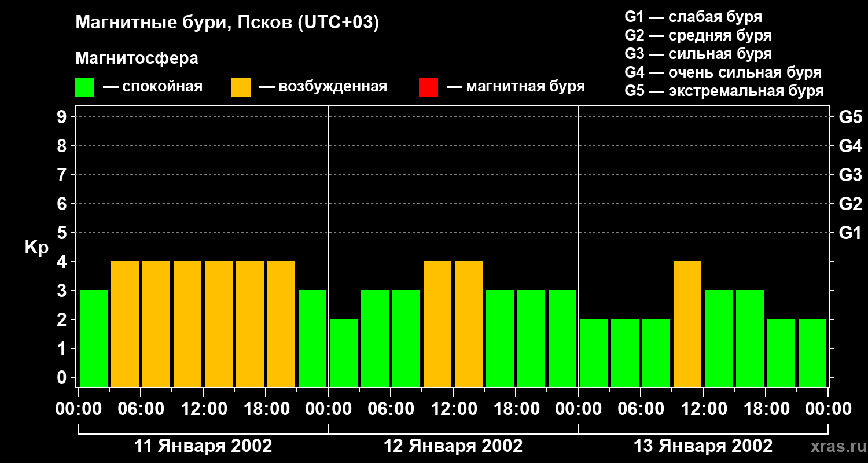Click the orange 'возбужденная' legend swatch
Viewport: 868px width, 463px height.
point(241,87)
